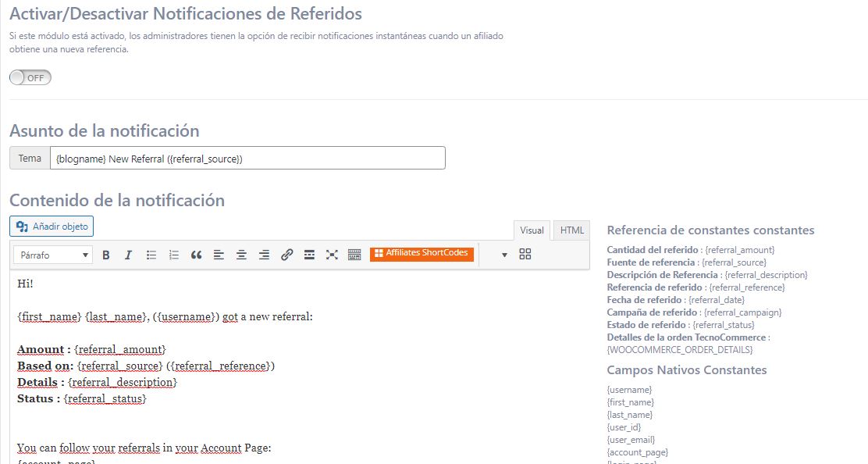Open the Párrafo format dropdown

[53, 255]
